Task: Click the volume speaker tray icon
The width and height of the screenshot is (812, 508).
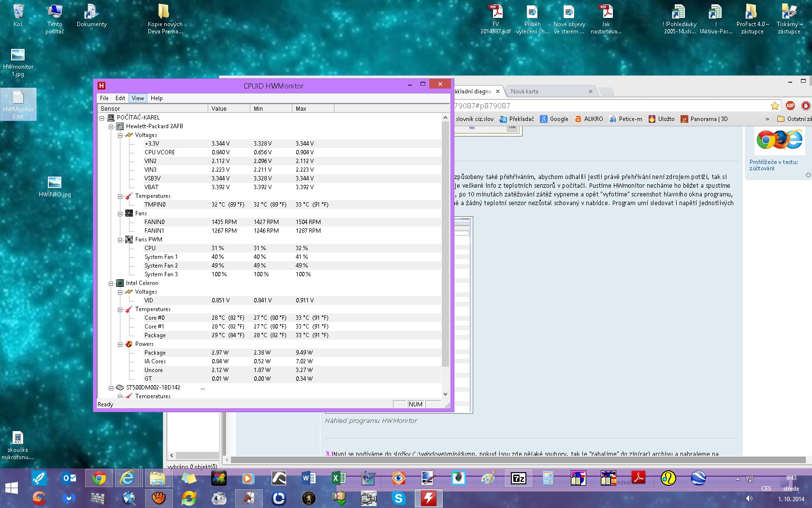Action: 749,498
